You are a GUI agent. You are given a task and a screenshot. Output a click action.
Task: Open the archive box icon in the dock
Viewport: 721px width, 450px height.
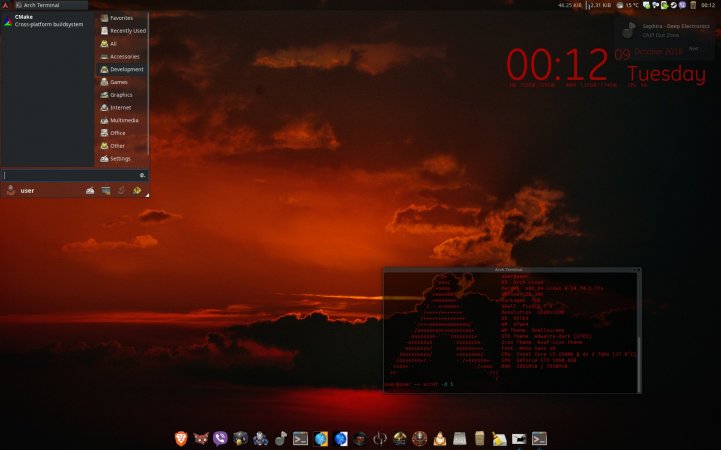click(x=479, y=439)
